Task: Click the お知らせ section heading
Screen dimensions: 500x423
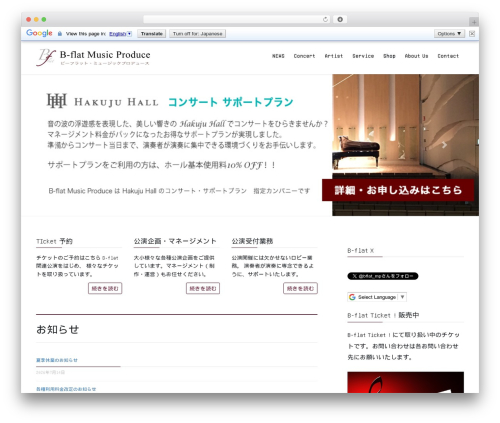Action: 57,330
